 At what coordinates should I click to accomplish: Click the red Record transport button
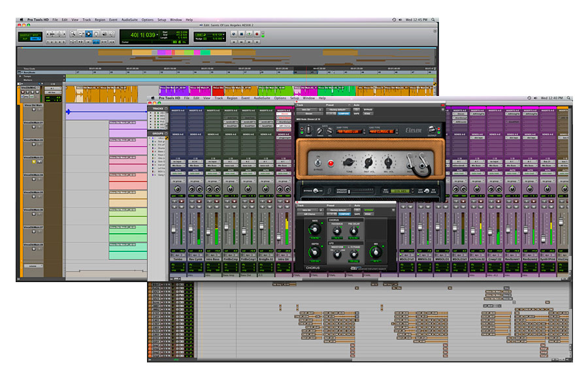point(257,34)
